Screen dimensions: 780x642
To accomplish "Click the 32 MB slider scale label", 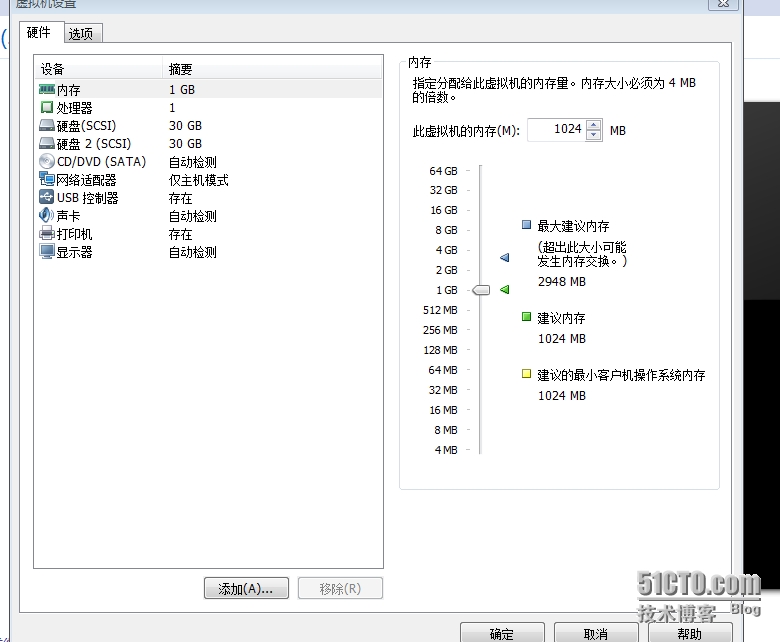I will click(443, 389).
